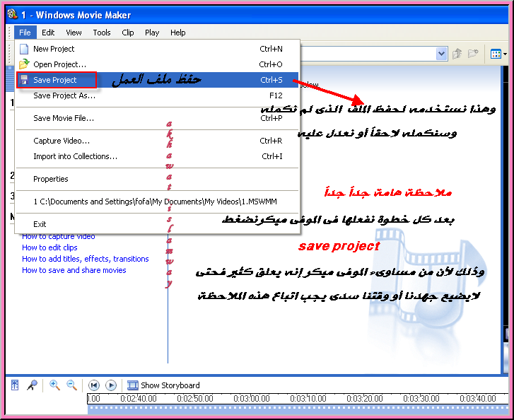Image resolution: width=514 pixels, height=420 pixels.
Task: Click the Save Project floppy icon
Action: click(24, 80)
